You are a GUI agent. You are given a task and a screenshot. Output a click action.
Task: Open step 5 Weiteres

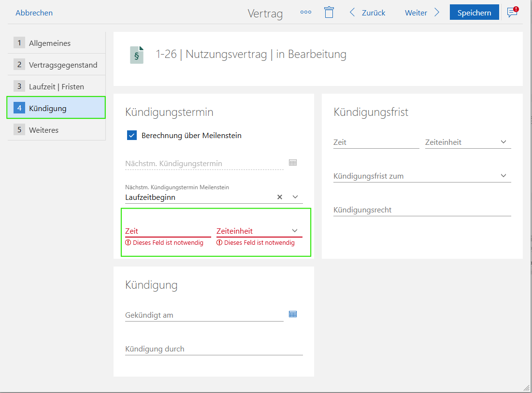pyautogui.click(x=57, y=130)
